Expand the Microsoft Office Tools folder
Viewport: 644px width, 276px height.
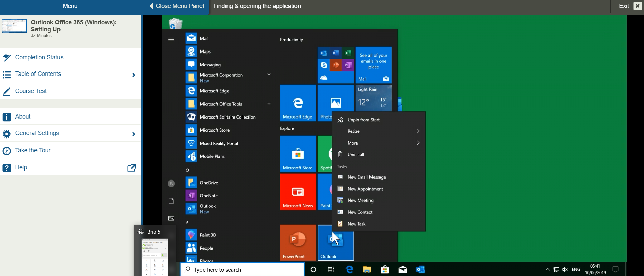click(x=269, y=104)
